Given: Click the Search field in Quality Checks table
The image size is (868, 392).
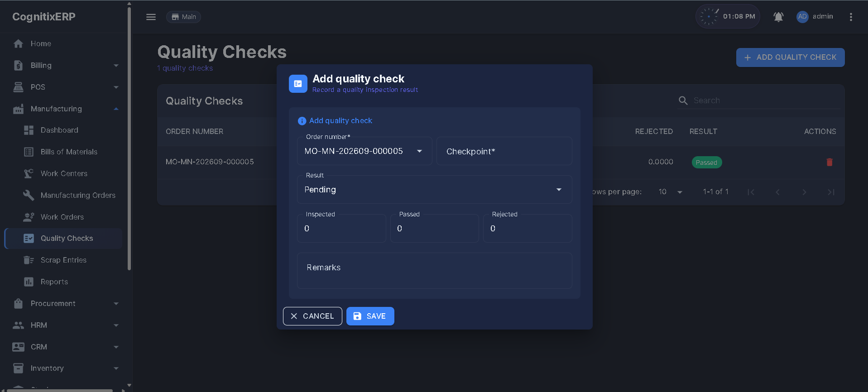Looking at the screenshot, I should pos(758,100).
